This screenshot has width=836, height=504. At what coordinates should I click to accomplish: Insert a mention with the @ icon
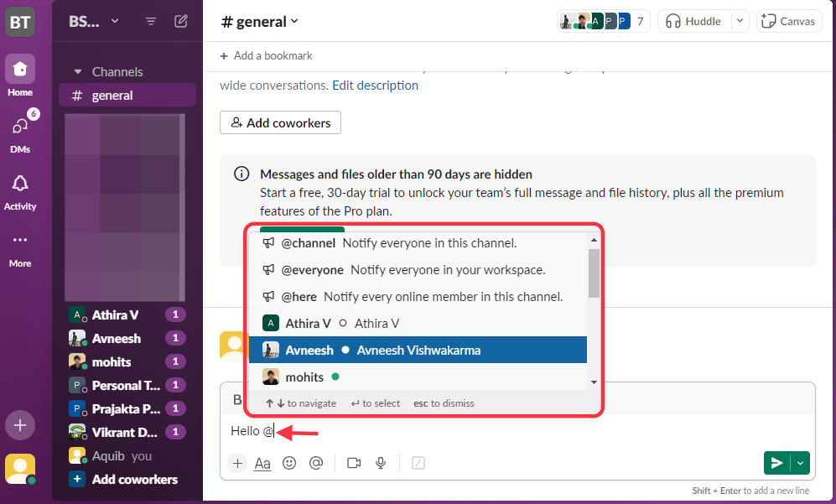316,462
